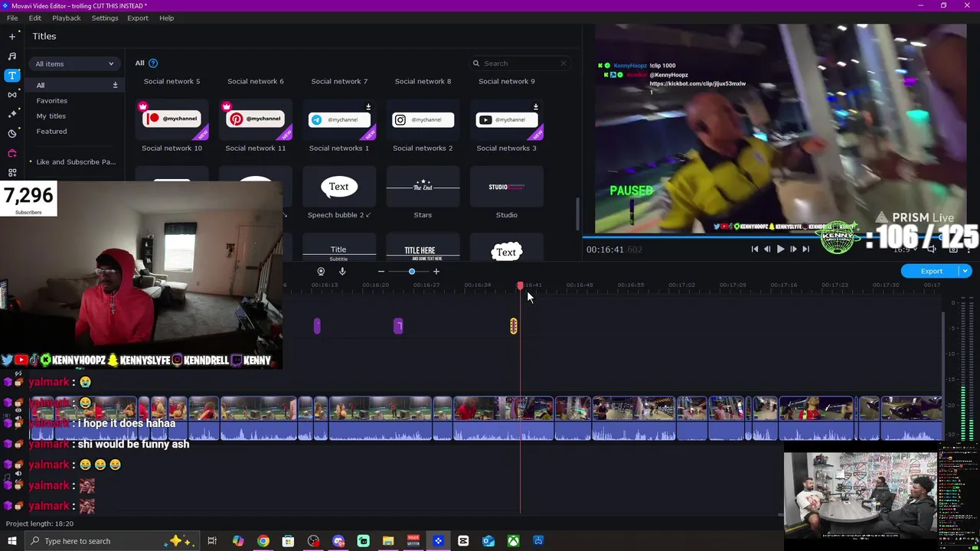Select the Social network 11 Pinterest title
This screenshot has height=551, width=980.
(x=256, y=119)
